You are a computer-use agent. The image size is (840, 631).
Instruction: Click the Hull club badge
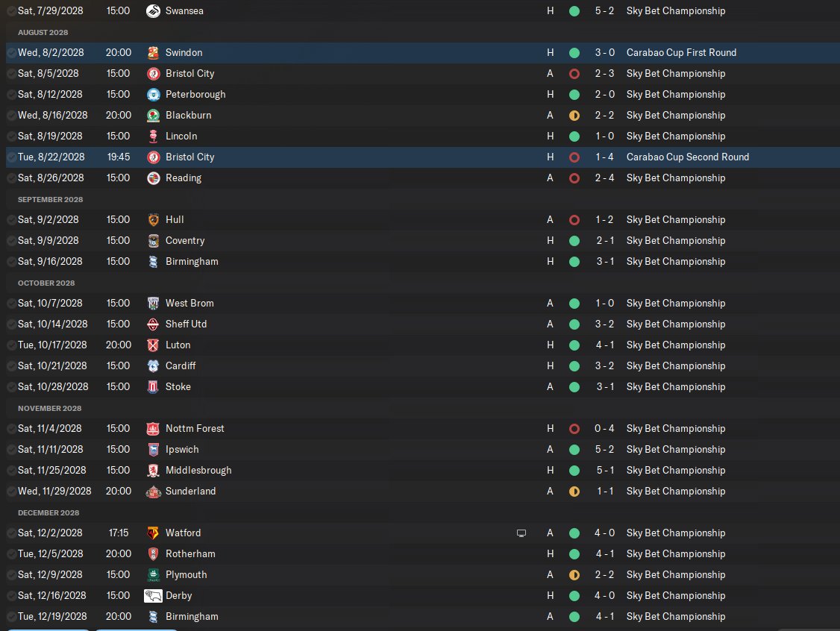point(153,220)
